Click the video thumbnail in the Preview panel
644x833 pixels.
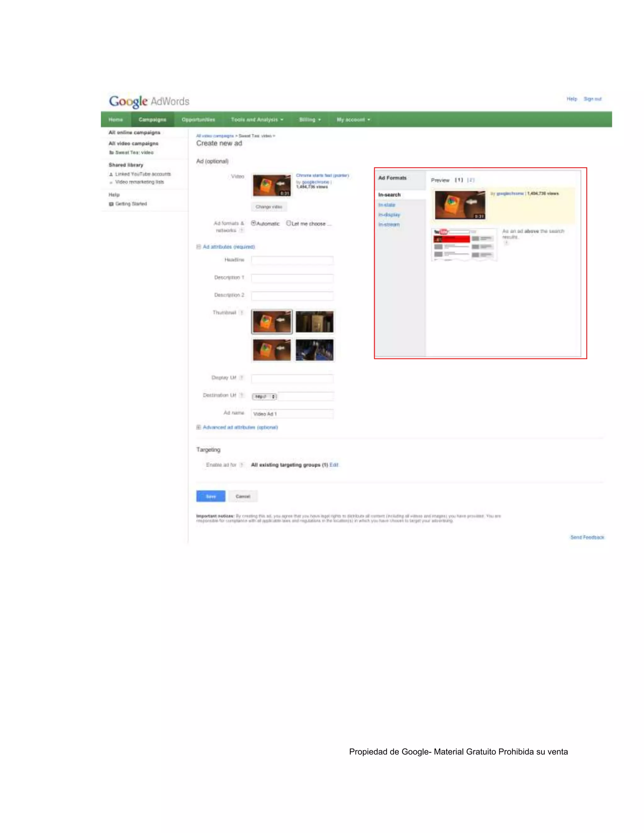(x=460, y=205)
